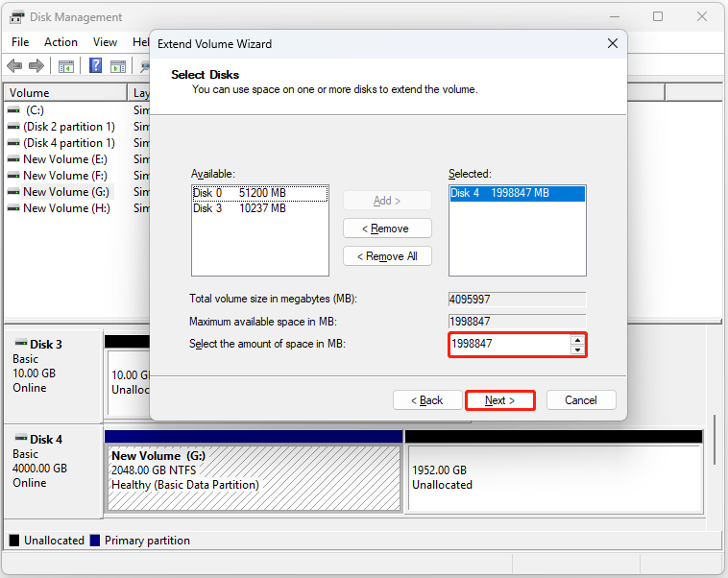This screenshot has width=728, height=578.
Task: Cancel the Extend Volume Wizard
Action: 581,400
